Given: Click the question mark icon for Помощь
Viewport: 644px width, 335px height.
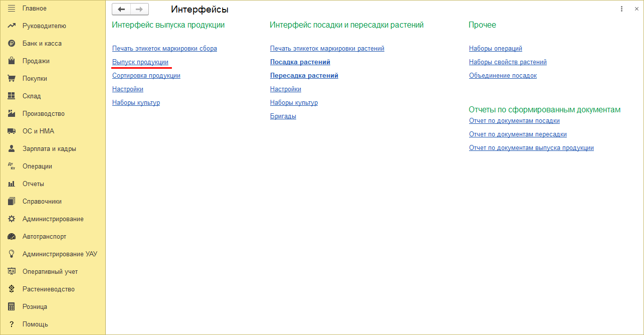Looking at the screenshot, I should pyautogui.click(x=12, y=324).
